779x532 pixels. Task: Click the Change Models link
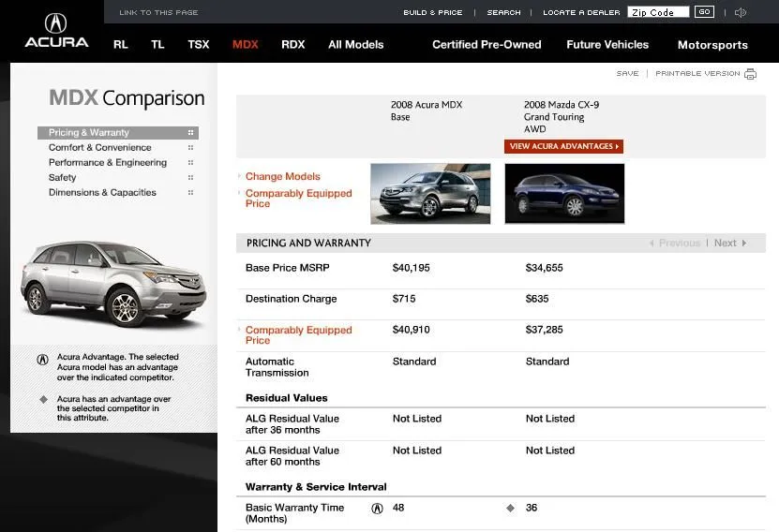[x=282, y=176]
